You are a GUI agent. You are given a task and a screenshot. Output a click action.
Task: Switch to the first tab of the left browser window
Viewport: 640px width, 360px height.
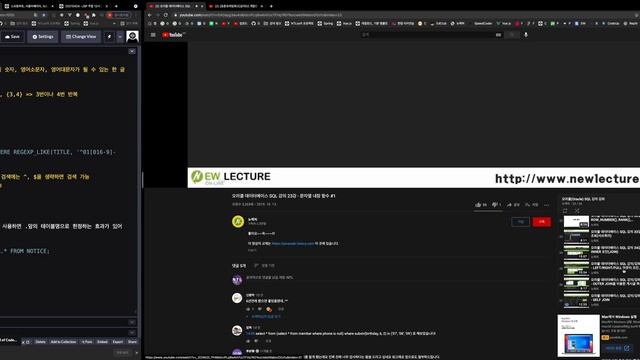tap(29, 6)
